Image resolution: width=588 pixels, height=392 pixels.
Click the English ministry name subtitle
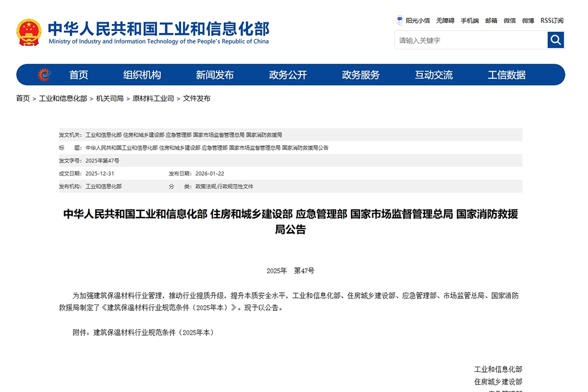click(x=159, y=41)
